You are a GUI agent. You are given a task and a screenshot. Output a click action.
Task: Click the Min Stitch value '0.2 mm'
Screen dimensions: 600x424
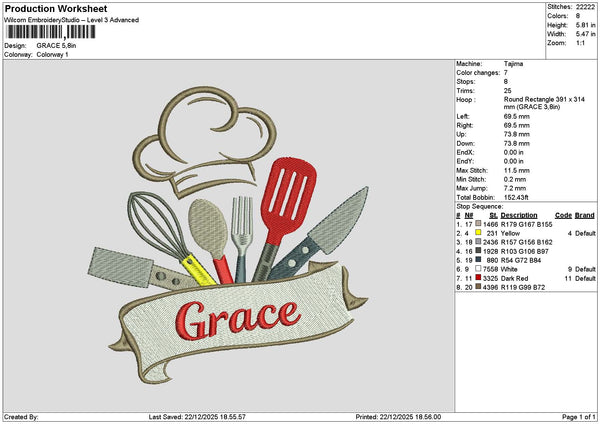point(515,179)
